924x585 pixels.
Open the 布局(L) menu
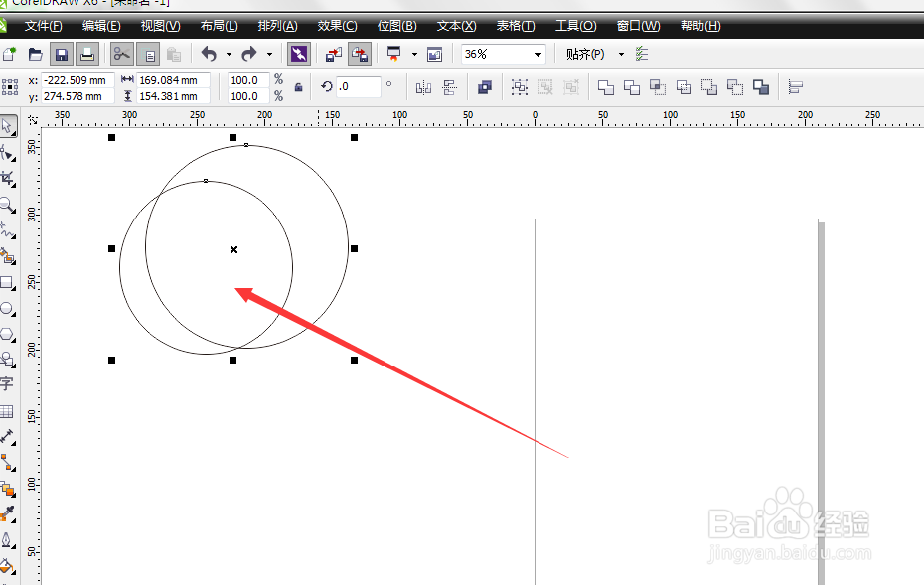220,26
